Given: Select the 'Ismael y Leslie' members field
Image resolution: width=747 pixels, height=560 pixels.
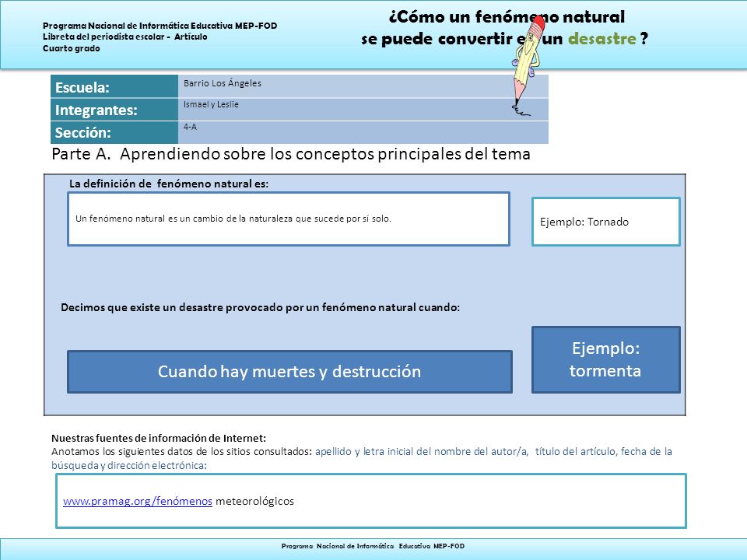Looking at the screenshot, I should click(x=363, y=110).
